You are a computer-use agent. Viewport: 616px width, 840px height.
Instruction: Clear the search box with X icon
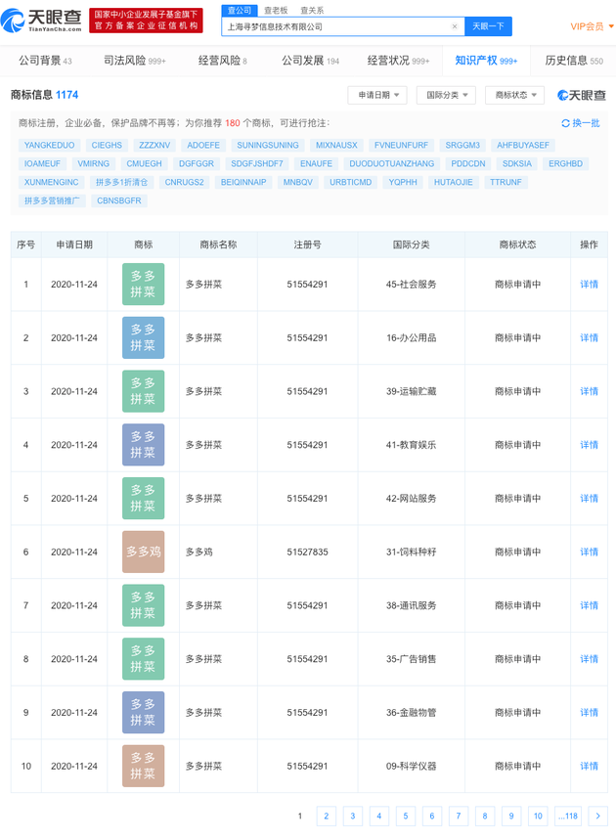[455, 26]
